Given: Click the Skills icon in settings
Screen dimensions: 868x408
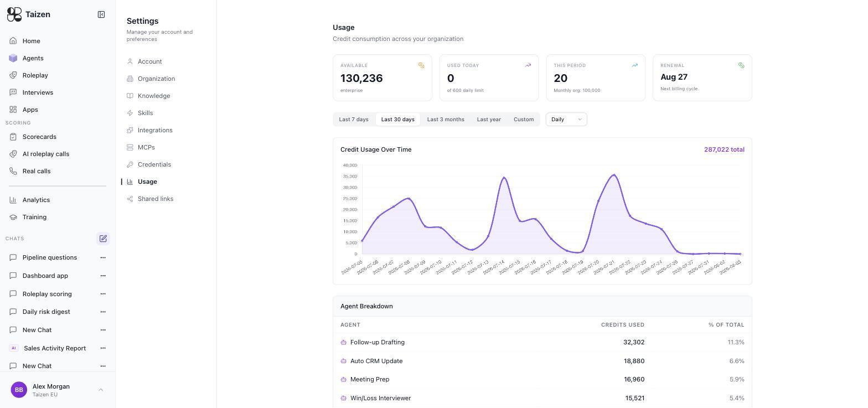Looking at the screenshot, I should (x=130, y=113).
